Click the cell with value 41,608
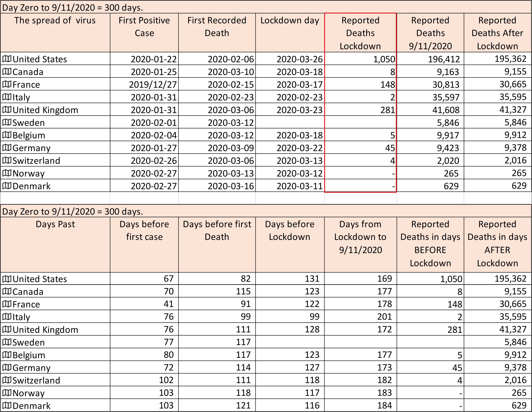 (x=430, y=109)
